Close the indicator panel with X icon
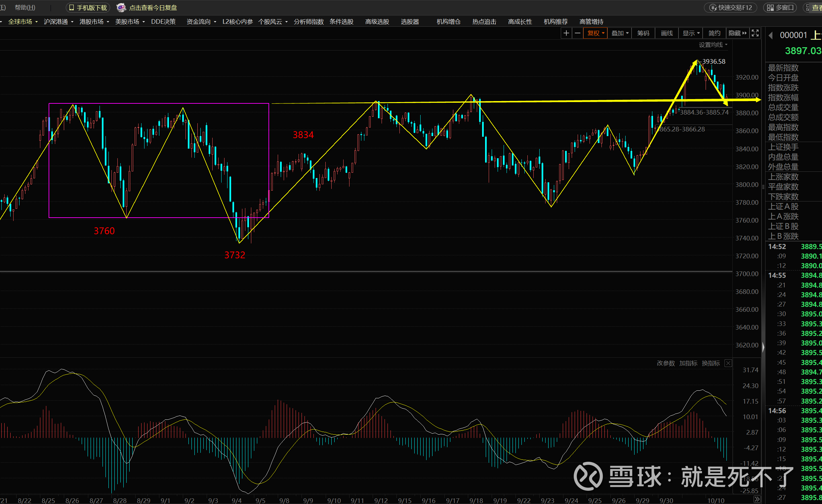The image size is (822, 504). point(728,363)
